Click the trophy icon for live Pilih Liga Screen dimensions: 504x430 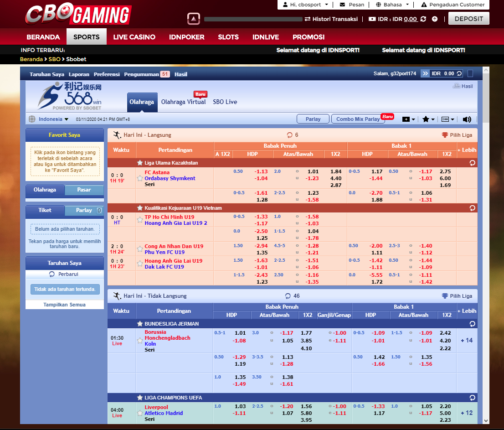(445, 135)
